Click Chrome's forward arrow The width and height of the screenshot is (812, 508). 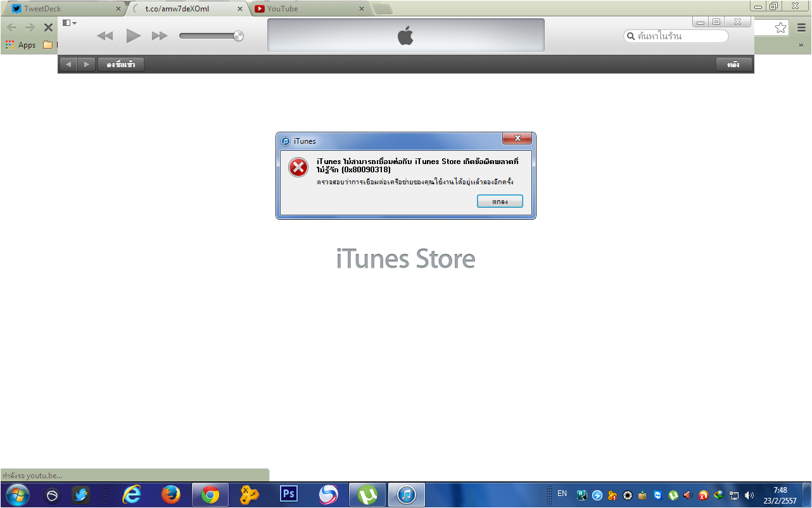30,27
